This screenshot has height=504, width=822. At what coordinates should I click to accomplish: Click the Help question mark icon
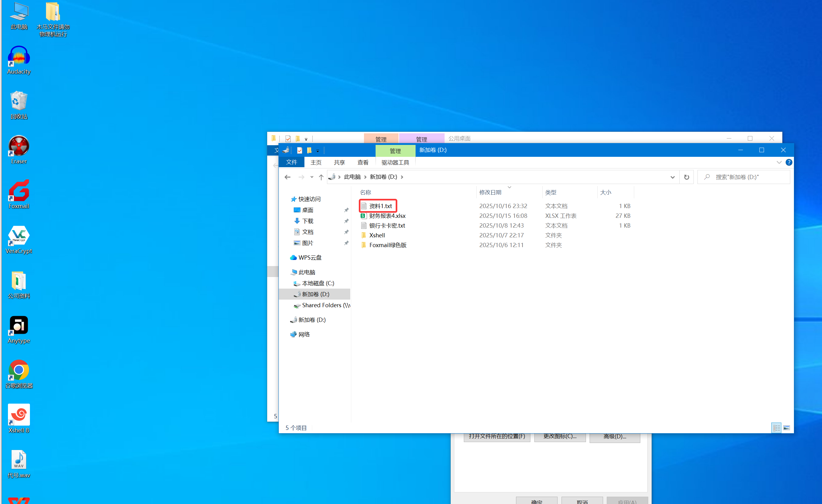click(x=789, y=162)
